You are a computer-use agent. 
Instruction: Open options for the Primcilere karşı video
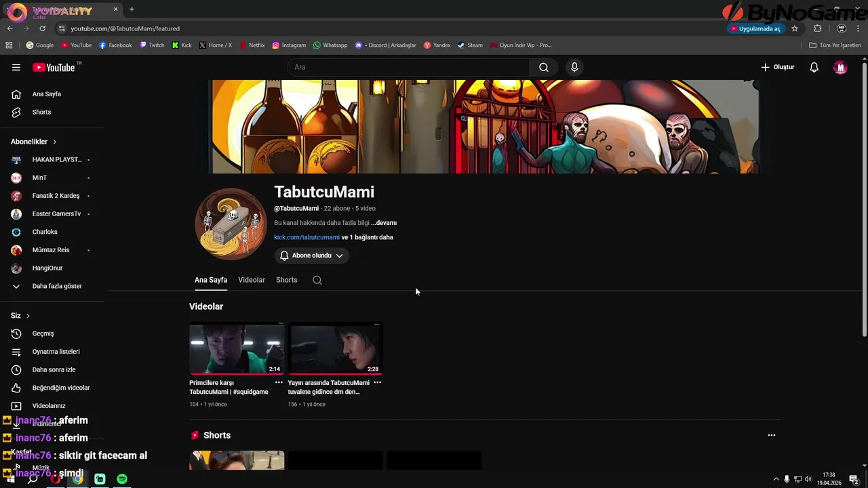279,383
